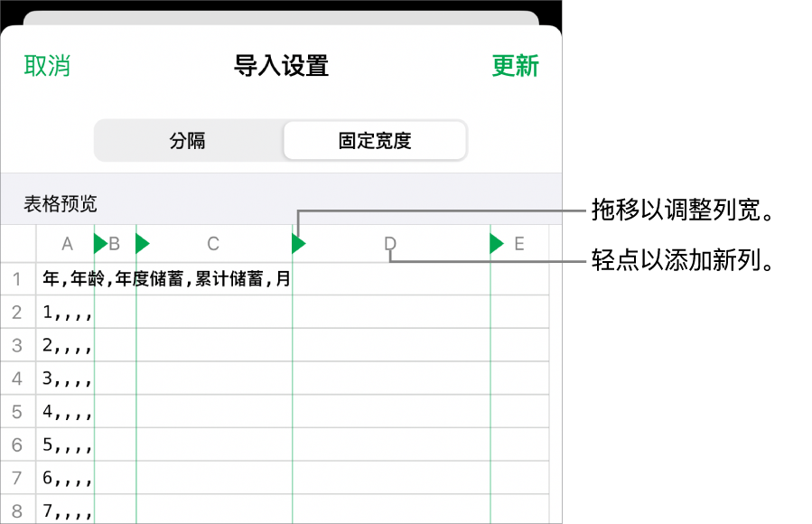Tap the 取消 cancel button

(x=47, y=66)
